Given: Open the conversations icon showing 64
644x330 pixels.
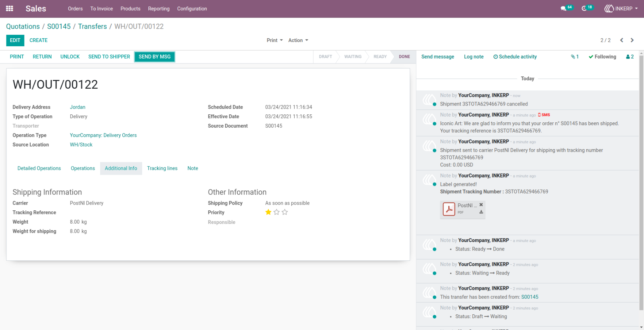Looking at the screenshot, I should click(x=566, y=8).
